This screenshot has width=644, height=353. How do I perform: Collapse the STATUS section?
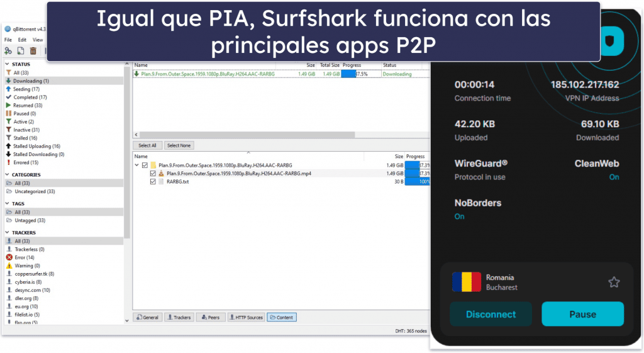7,64
